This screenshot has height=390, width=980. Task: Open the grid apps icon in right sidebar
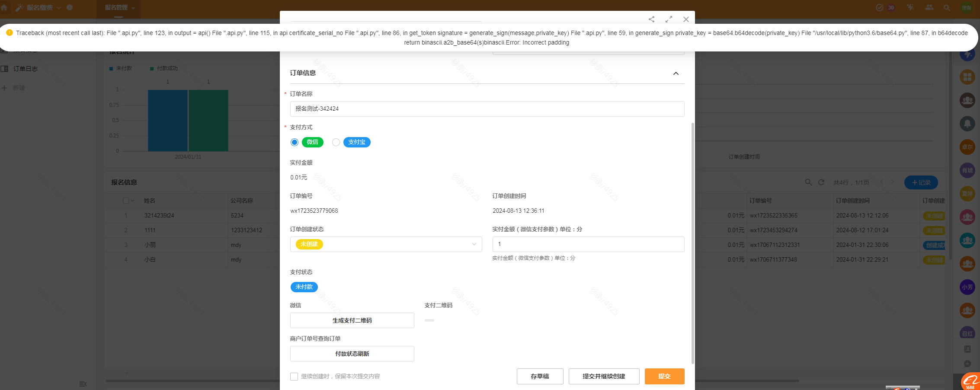(967, 77)
